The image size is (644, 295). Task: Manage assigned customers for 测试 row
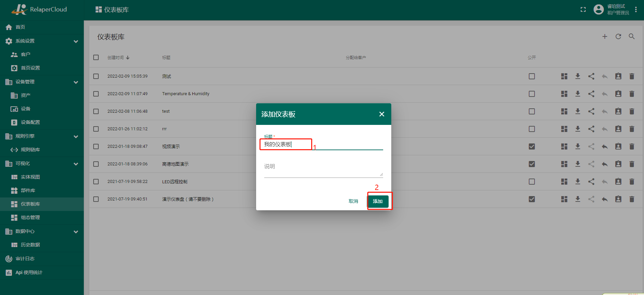click(618, 76)
